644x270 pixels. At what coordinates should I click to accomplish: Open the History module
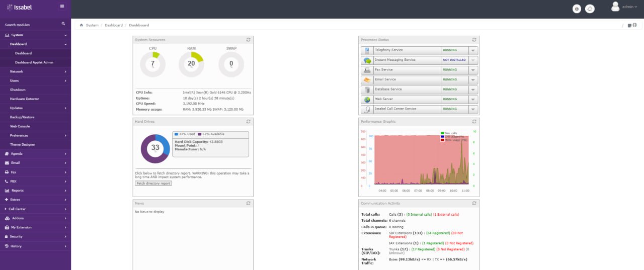35,246
